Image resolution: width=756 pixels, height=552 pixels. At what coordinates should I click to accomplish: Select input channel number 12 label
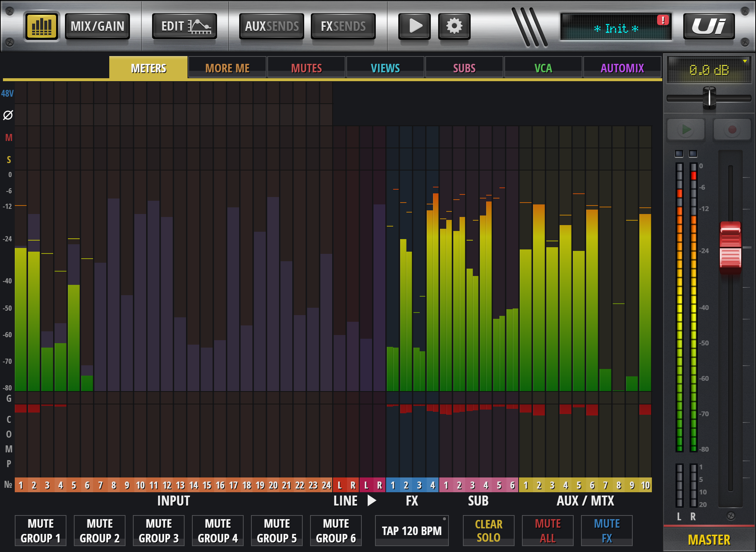[x=167, y=485]
